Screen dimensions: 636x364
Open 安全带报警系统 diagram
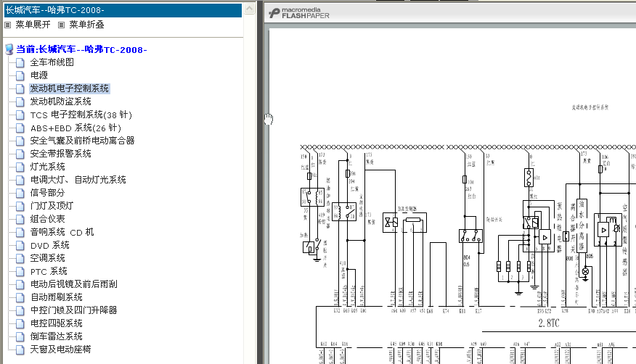(x=60, y=154)
